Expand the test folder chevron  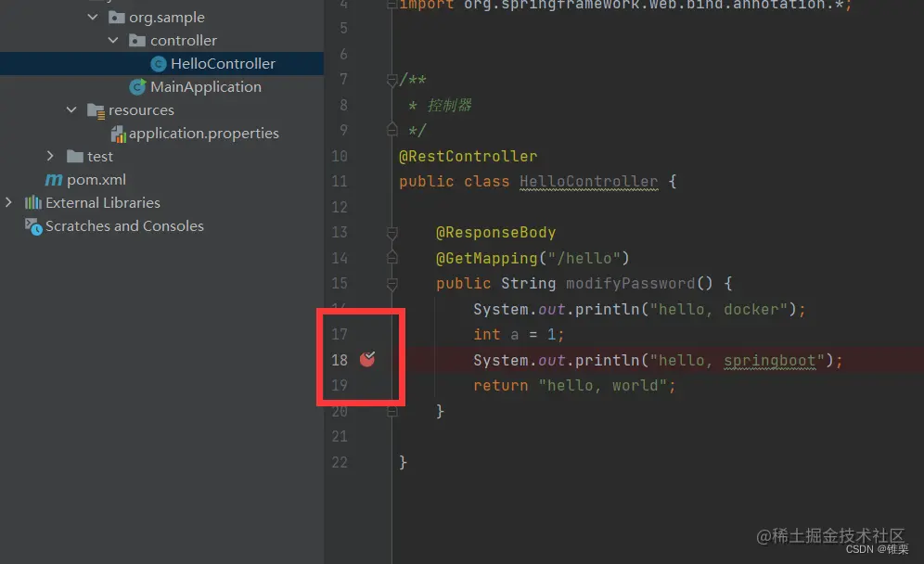coord(51,156)
